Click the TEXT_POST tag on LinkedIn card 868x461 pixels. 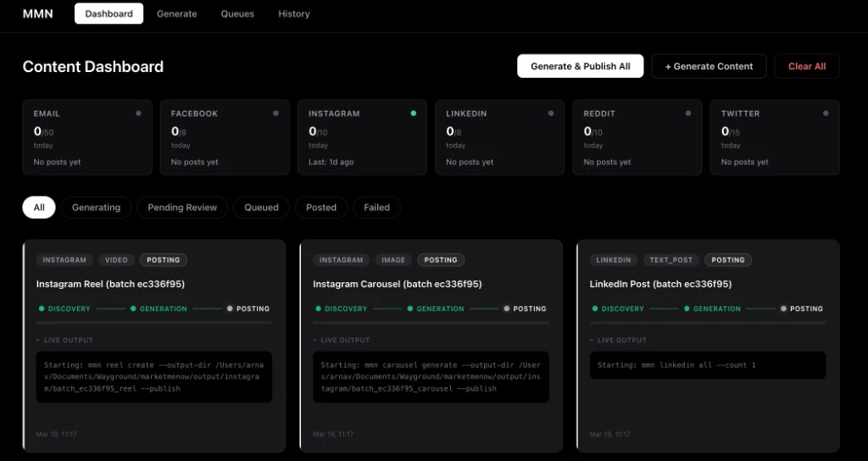tap(671, 260)
